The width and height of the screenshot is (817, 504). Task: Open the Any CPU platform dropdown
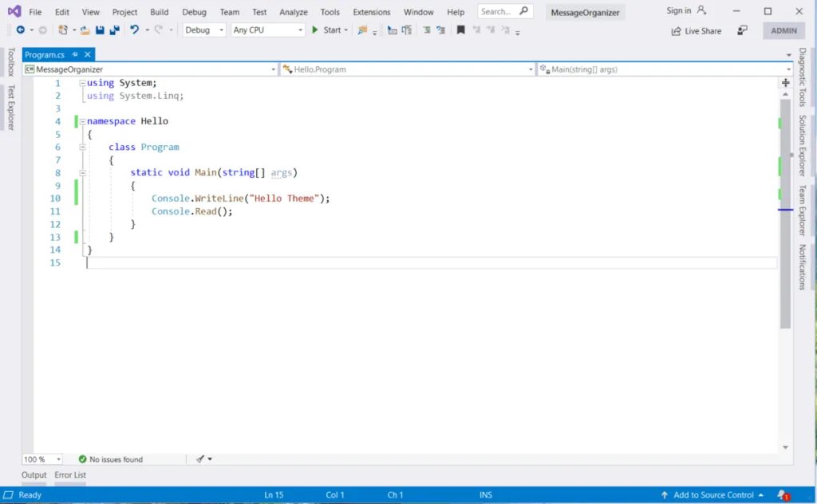coord(268,30)
